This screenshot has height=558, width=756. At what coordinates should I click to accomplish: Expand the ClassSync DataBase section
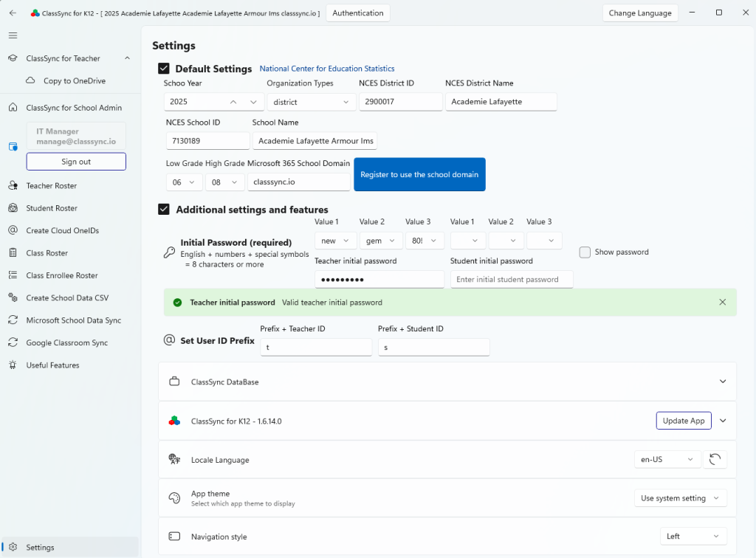(x=723, y=382)
